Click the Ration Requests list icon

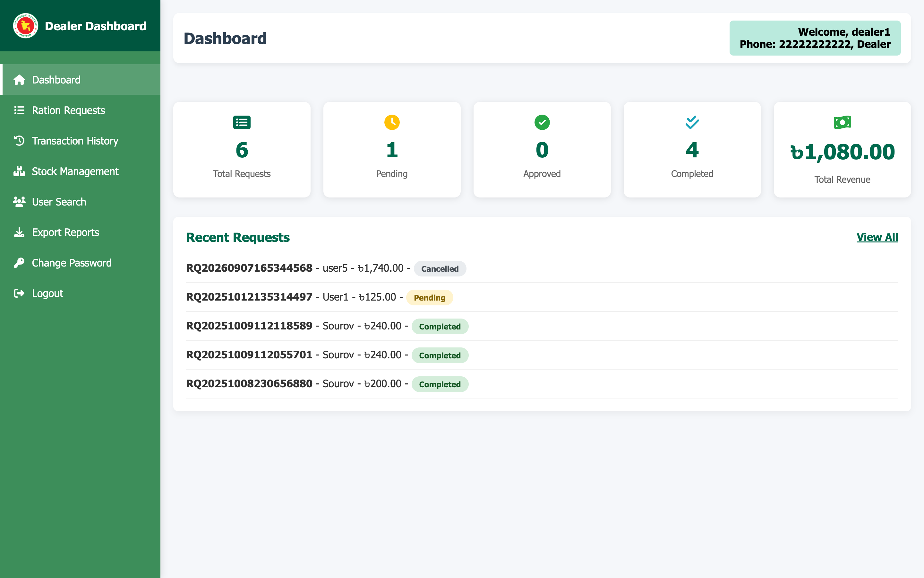point(19,110)
